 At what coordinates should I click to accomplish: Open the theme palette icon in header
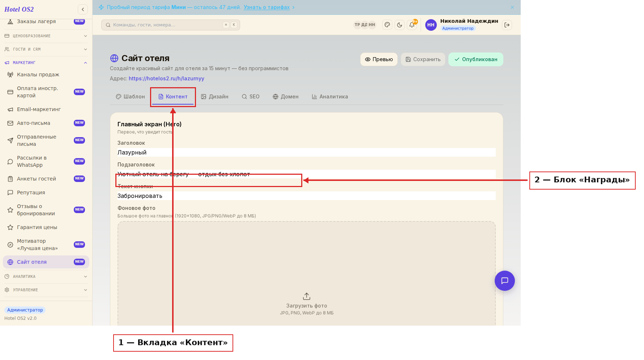point(387,25)
